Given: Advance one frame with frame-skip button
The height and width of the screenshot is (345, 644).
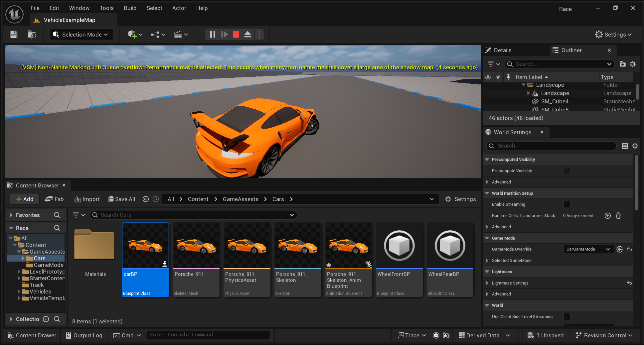Looking at the screenshot, I should (225, 35).
